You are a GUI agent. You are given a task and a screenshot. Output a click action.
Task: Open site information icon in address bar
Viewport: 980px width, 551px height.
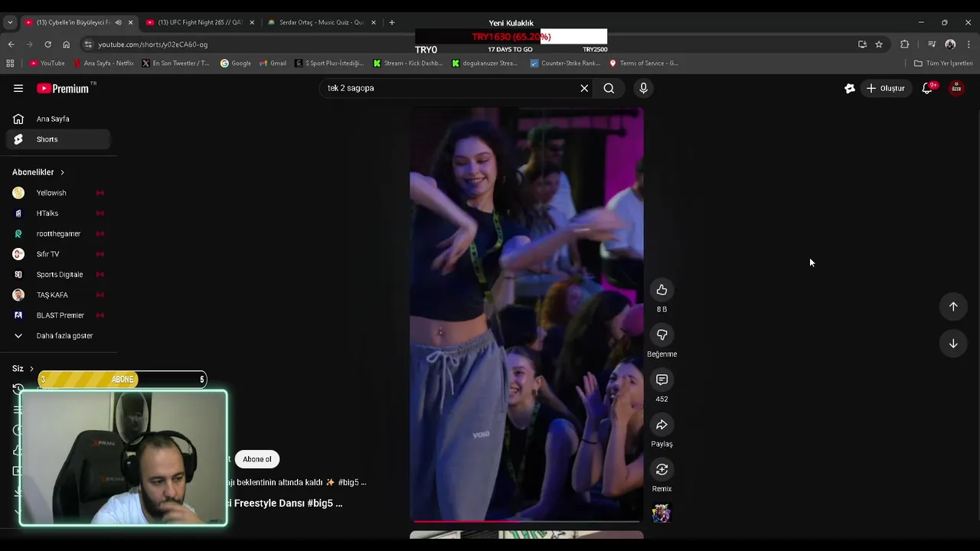[88, 44]
